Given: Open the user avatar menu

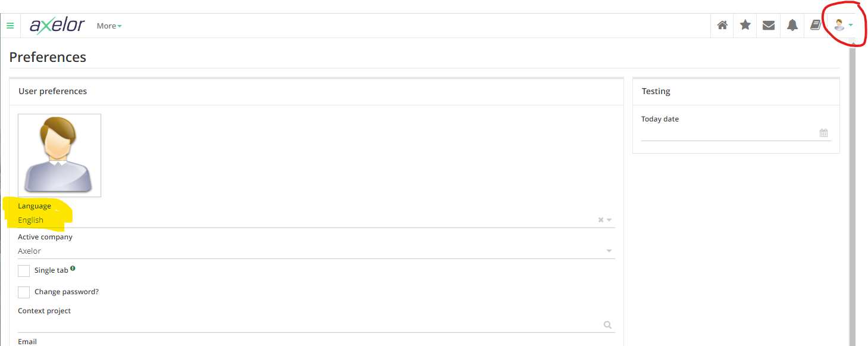Looking at the screenshot, I should click(x=843, y=25).
